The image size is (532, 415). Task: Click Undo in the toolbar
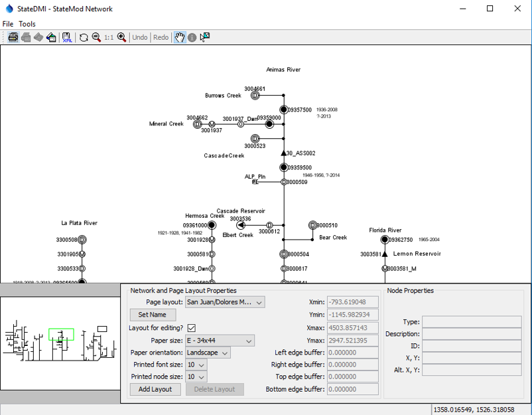click(140, 37)
